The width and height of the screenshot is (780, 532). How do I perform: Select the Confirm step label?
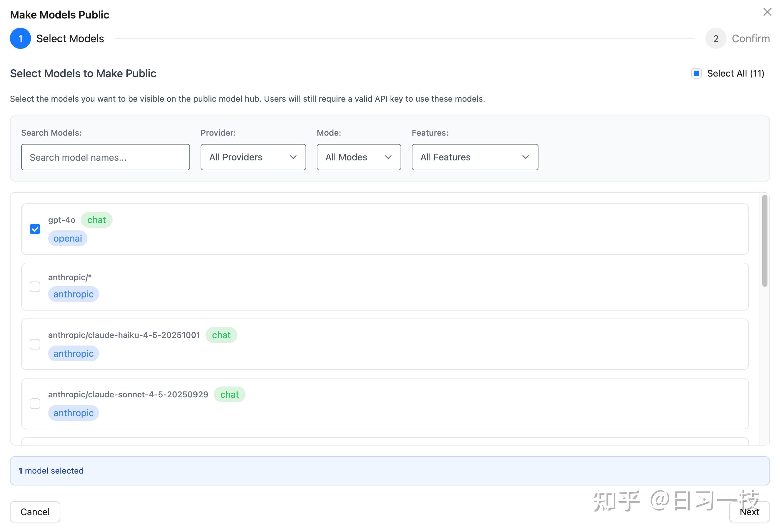750,39
